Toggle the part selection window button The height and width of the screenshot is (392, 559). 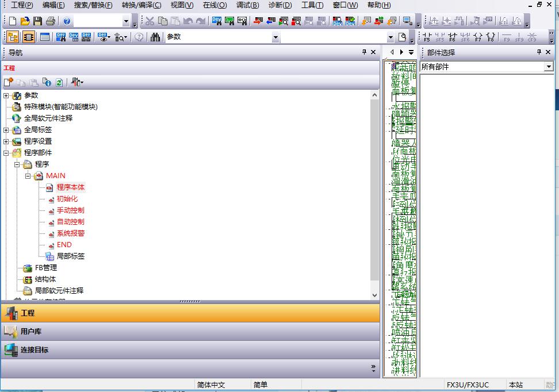[28, 37]
